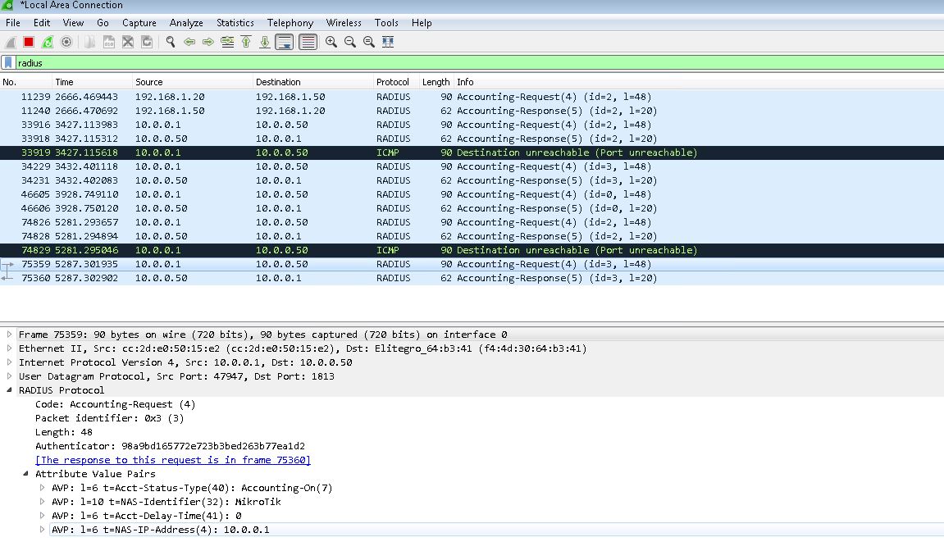Open a capture file icon
Screen dimensions: 944x560
[89, 42]
